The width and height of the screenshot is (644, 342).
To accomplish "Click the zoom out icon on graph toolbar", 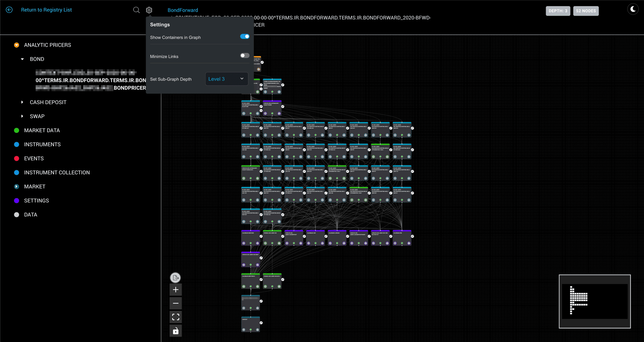I will tap(175, 303).
